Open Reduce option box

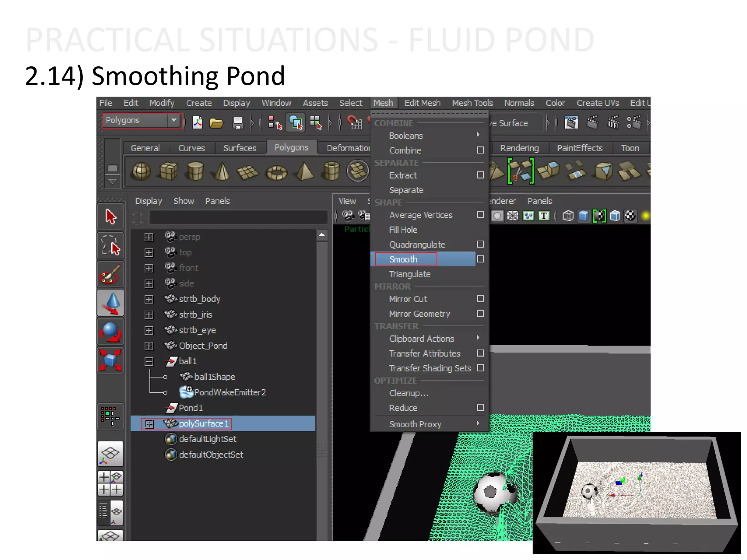click(480, 408)
